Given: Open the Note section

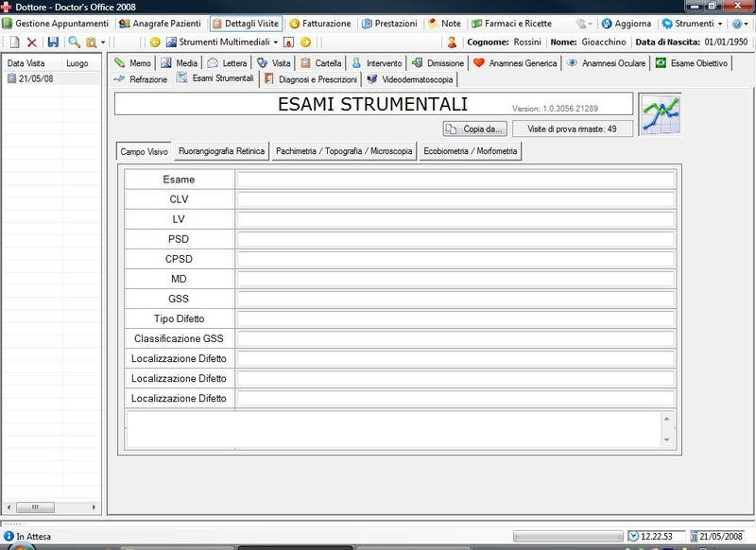Looking at the screenshot, I should [x=444, y=24].
